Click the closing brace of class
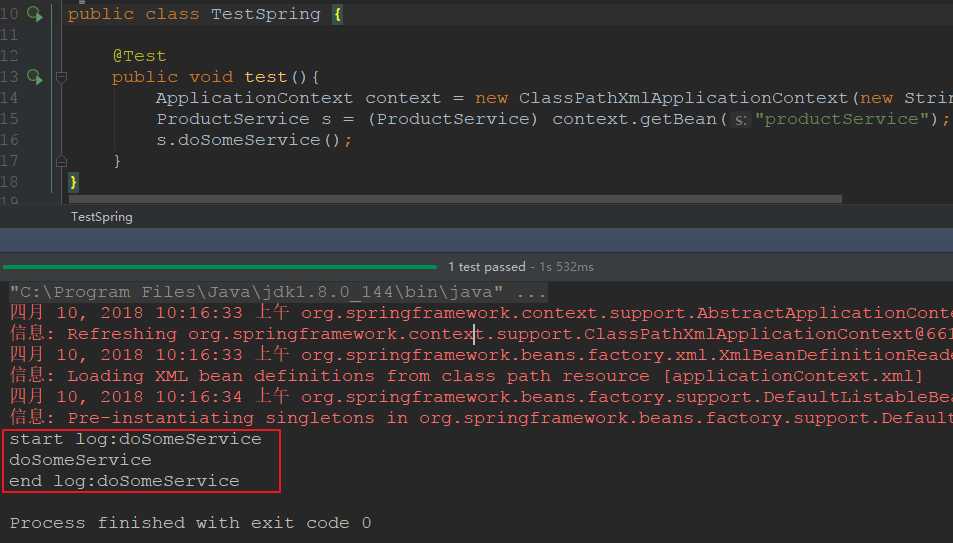953x543 pixels. click(x=73, y=182)
